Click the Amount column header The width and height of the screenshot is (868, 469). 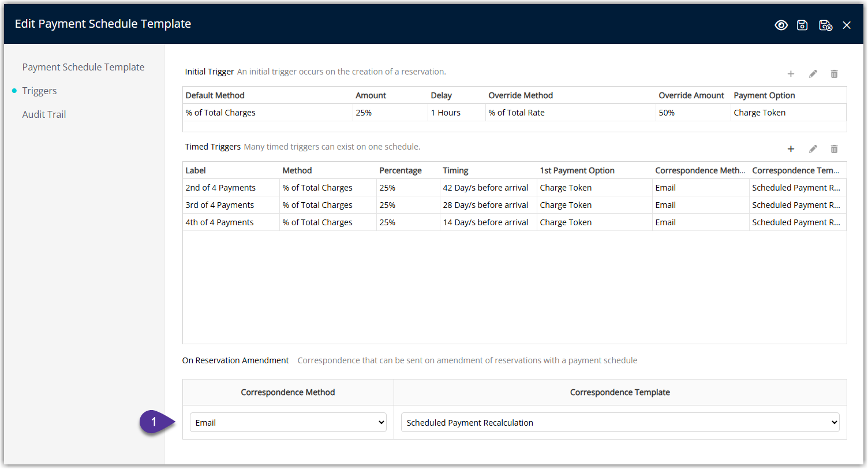[390, 95]
